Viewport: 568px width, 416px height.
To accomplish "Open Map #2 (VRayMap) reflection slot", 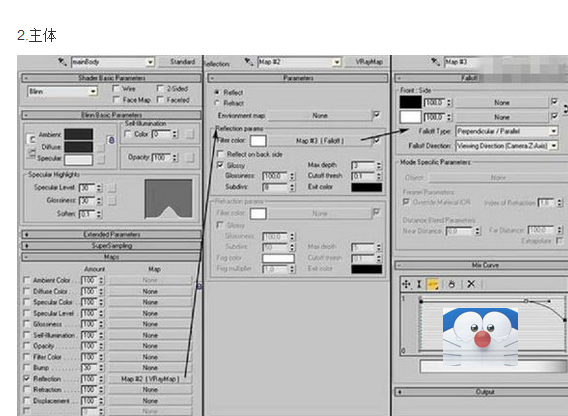I will pyautogui.click(x=150, y=379).
